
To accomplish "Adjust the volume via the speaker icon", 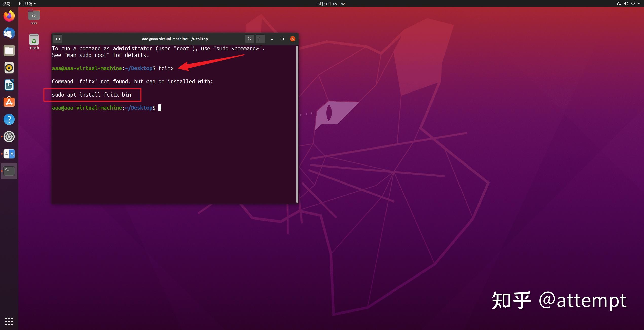I will click(626, 3).
